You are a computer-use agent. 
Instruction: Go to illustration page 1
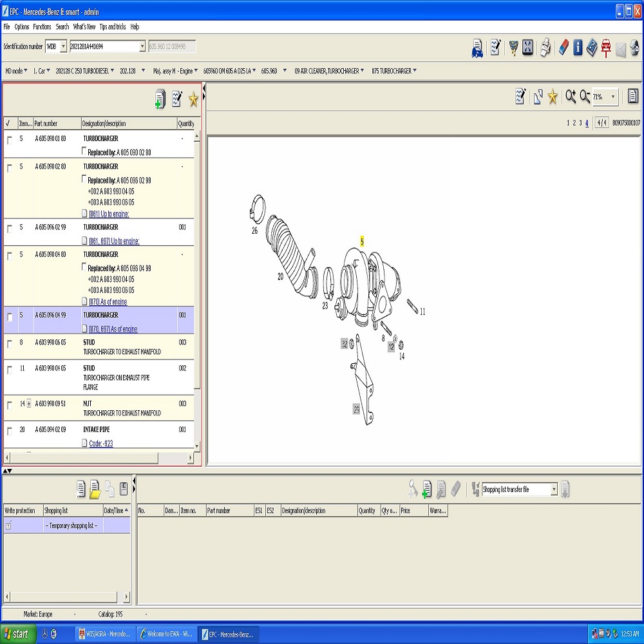[568, 123]
